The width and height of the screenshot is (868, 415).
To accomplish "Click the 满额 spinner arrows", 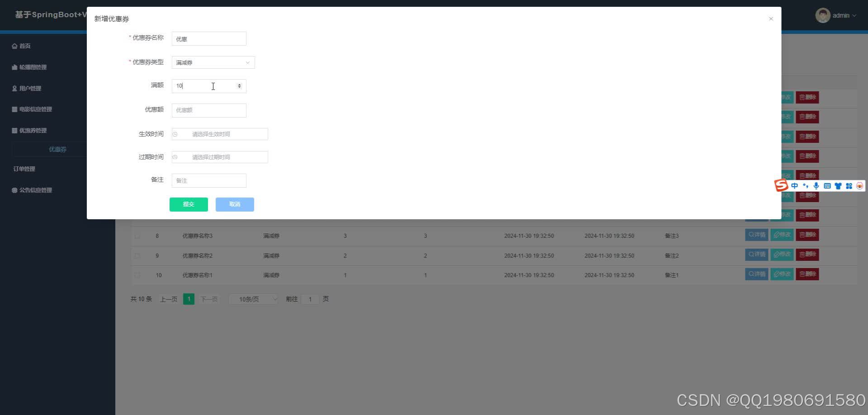I will click(x=239, y=86).
